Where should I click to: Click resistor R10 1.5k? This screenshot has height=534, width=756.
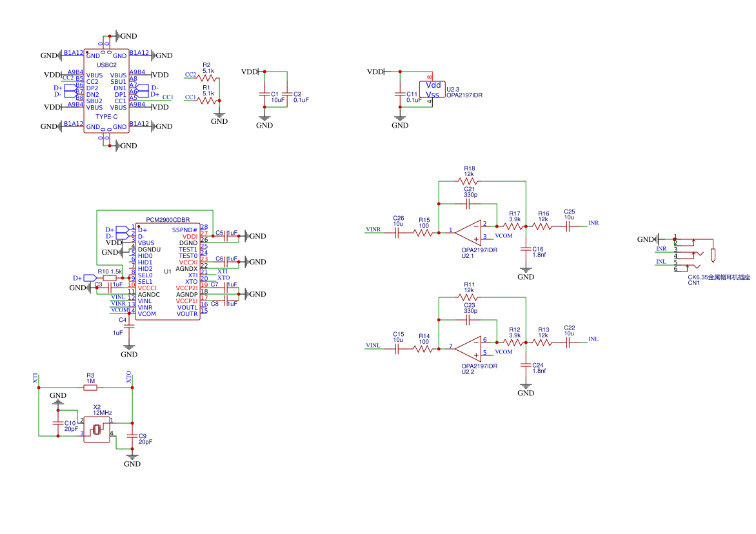click(110, 278)
